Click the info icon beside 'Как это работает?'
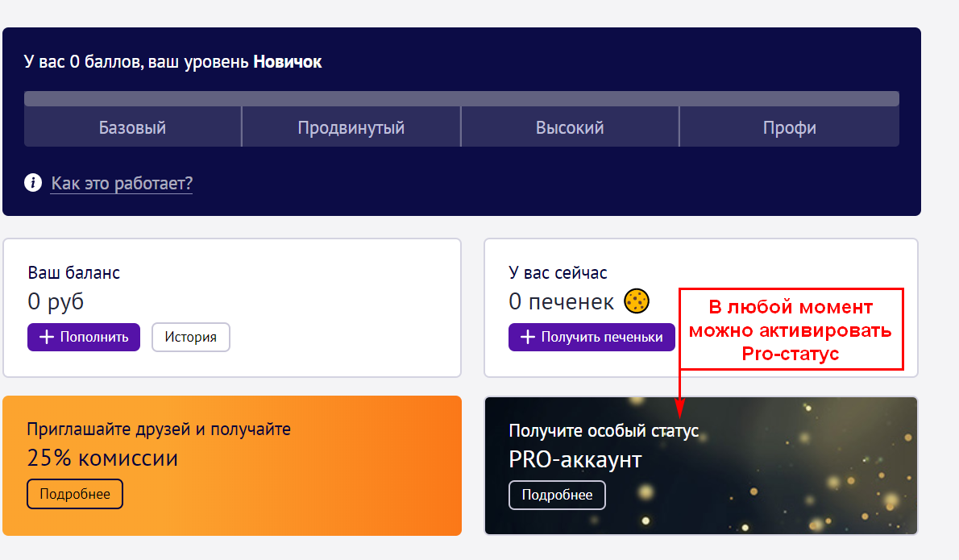959x560 pixels. pos(33,183)
